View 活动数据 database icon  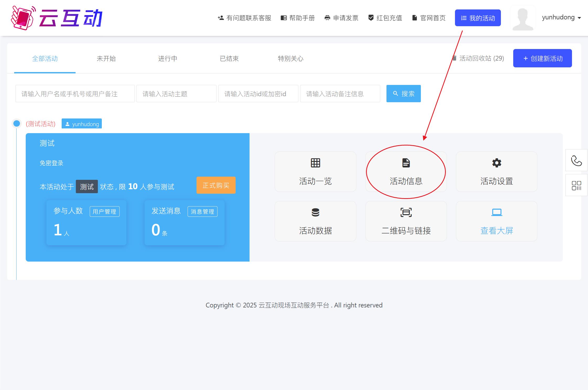315,212
